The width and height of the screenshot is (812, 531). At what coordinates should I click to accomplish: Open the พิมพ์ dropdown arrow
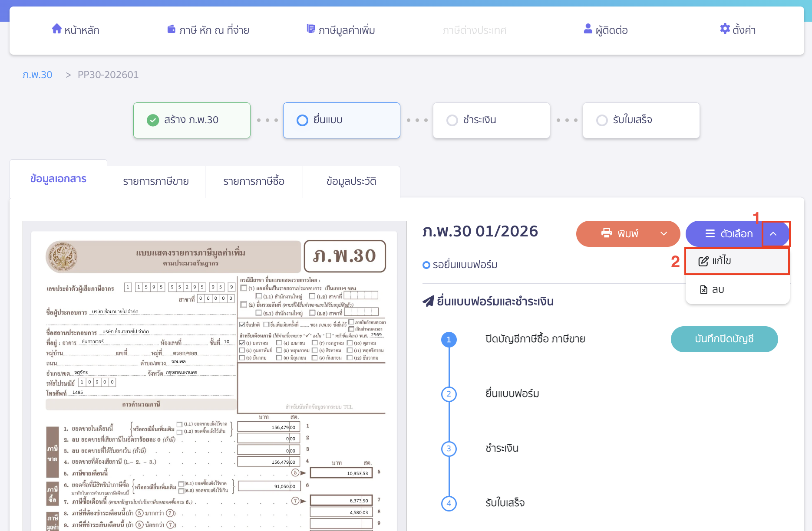coord(664,233)
